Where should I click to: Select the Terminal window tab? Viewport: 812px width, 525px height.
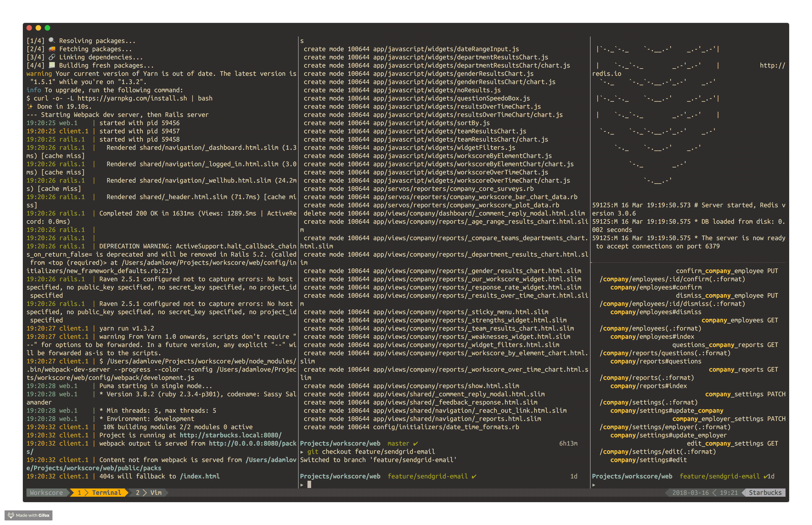[107, 493]
